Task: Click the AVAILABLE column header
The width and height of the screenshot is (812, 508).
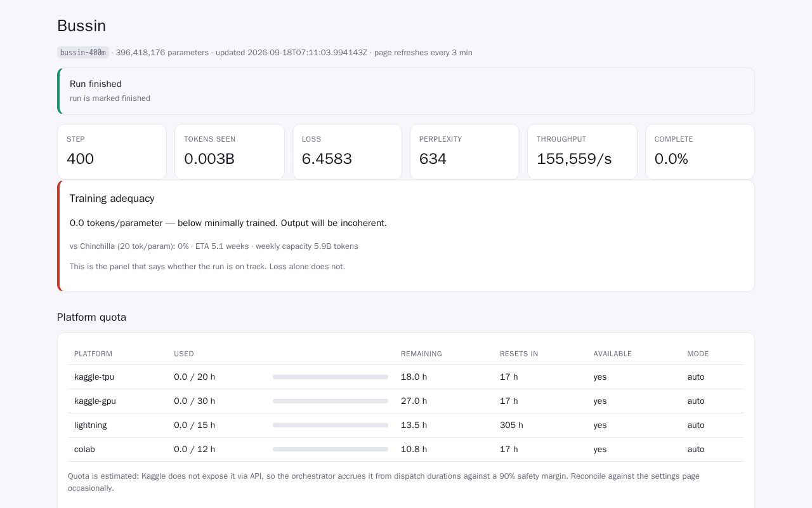Action: pos(613,354)
